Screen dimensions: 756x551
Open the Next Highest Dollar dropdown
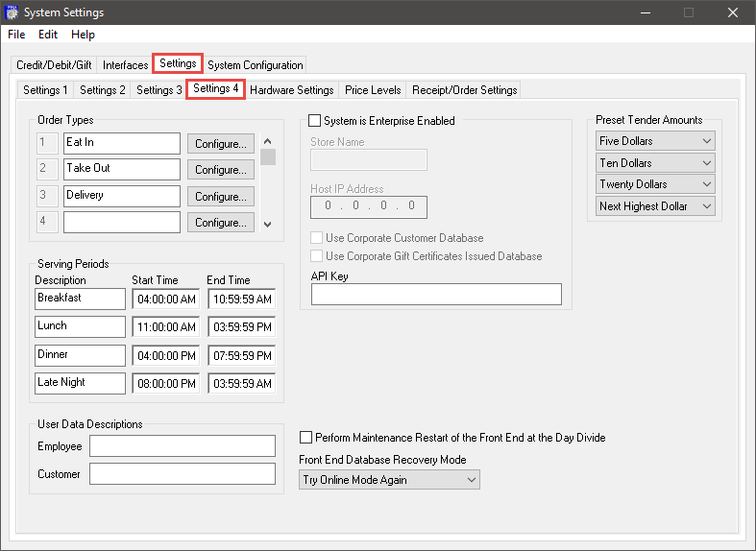tap(655, 206)
